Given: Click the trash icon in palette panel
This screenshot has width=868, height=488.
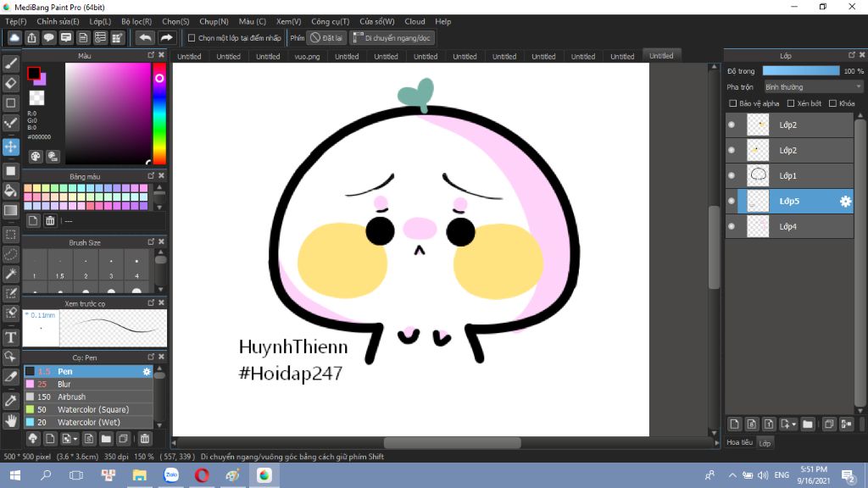Looking at the screenshot, I should pos(50,221).
